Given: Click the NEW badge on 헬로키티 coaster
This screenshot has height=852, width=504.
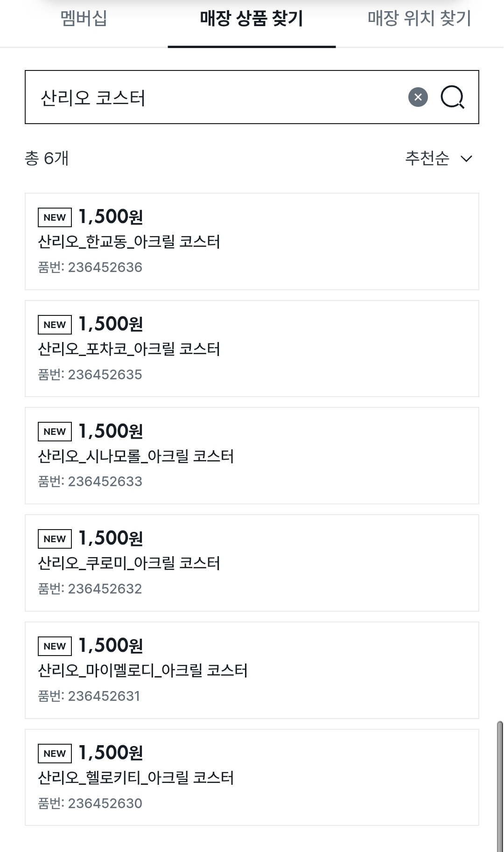Looking at the screenshot, I should (55, 754).
